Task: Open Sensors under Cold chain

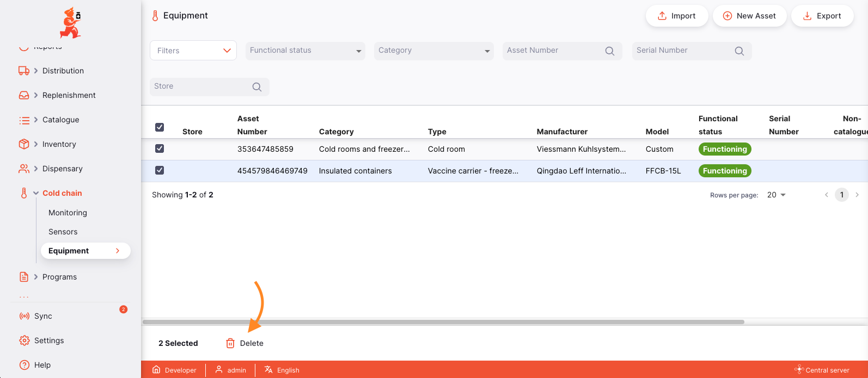Action: tap(63, 232)
